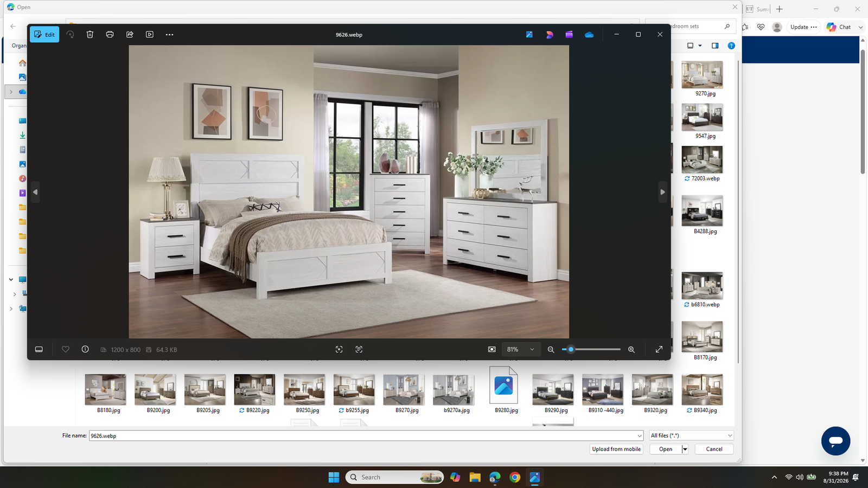This screenshot has height=488, width=868.
Task: Open the Designer icon in Photos title bar
Action: coord(550,34)
